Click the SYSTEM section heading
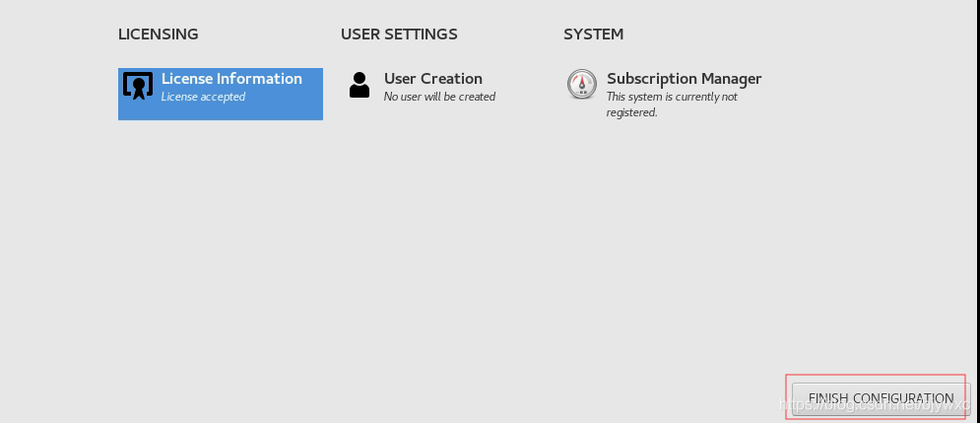980x423 pixels. coord(593,35)
